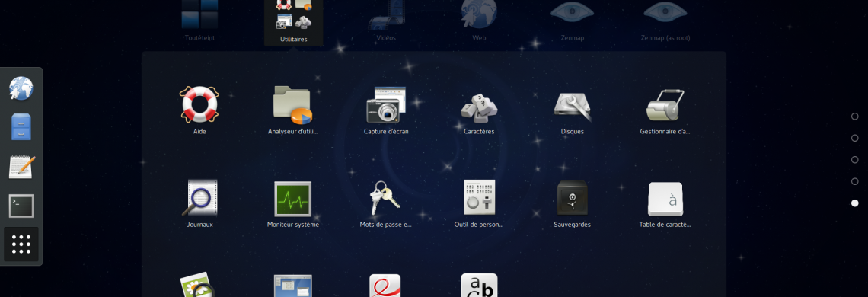Open the Vidéos app
This screenshot has width=868, height=297.
click(386, 21)
